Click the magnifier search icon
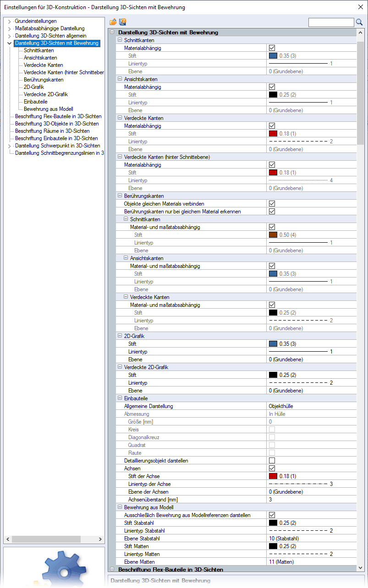Image resolution: width=368 pixels, height=588 pixels. [359, 22]
